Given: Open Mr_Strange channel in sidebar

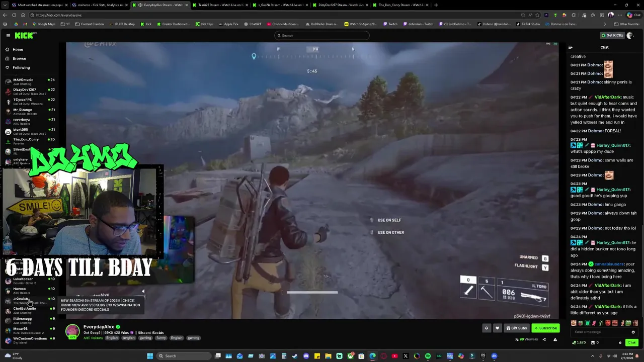Looking at the screenshot, I should [30, 112].
